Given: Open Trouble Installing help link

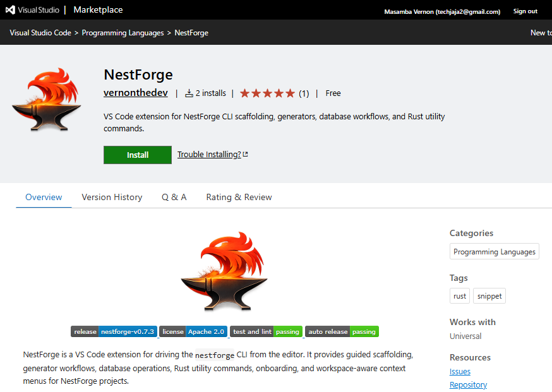Looking at the screenshot, I should [209, 155].
